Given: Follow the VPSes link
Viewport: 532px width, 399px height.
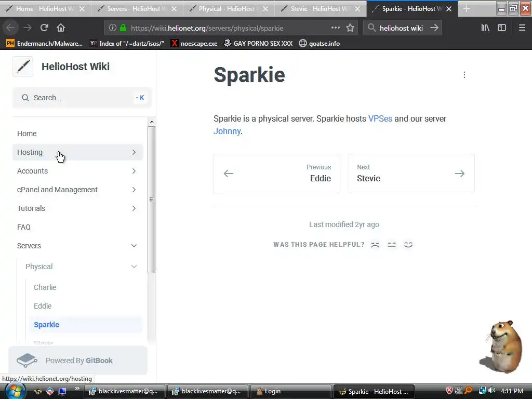Looking at the screenshot, I should [380, 119].
